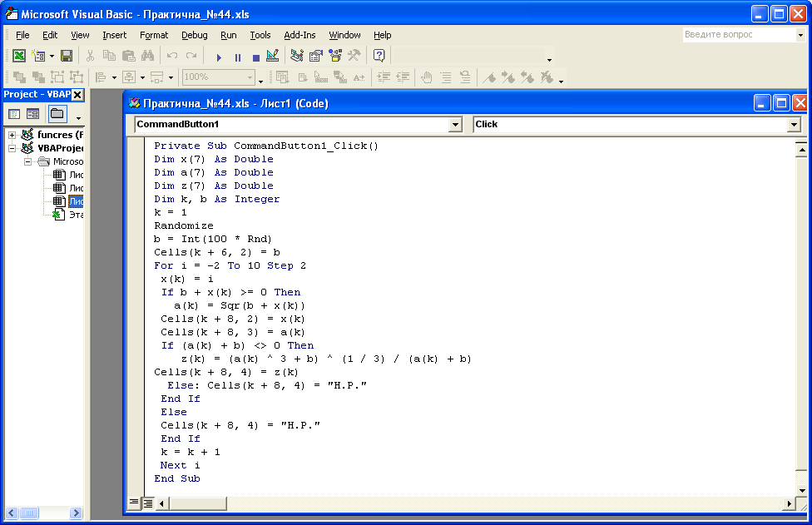Click the Copy icon in toolbar
Screen dimensions: 812x525
coord(109,56)
